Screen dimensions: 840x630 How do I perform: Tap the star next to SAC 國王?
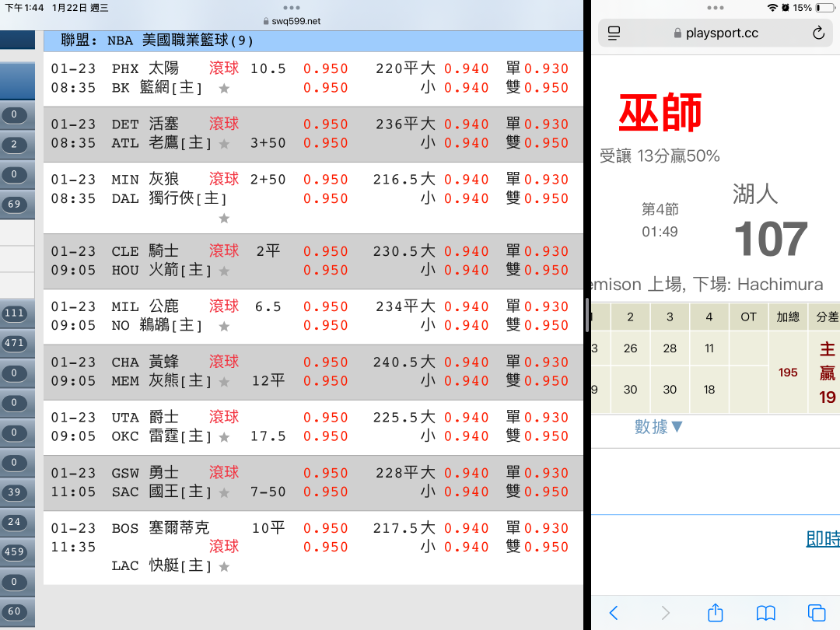[224, 492]
